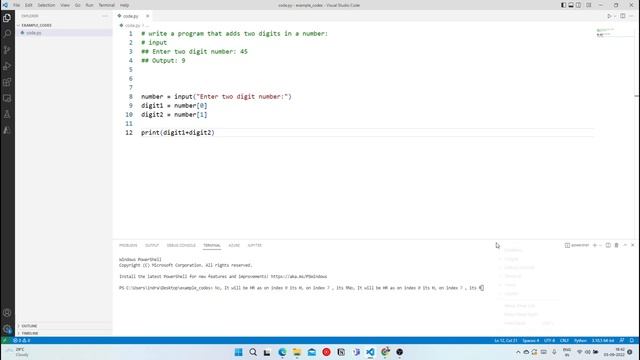Image resolution: width=640 pixels, height=360 pixels.
Task: Switch to the OUTPUT panel tab
Action: pyautogui.click(x=152, y=245)
